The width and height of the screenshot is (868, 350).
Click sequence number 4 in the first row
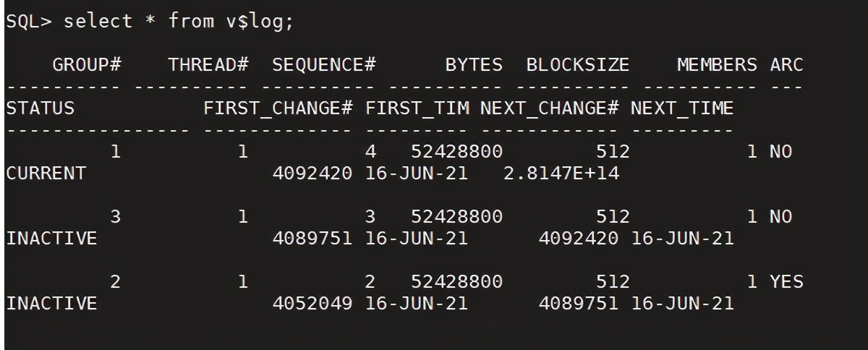(x=370, y=153)
